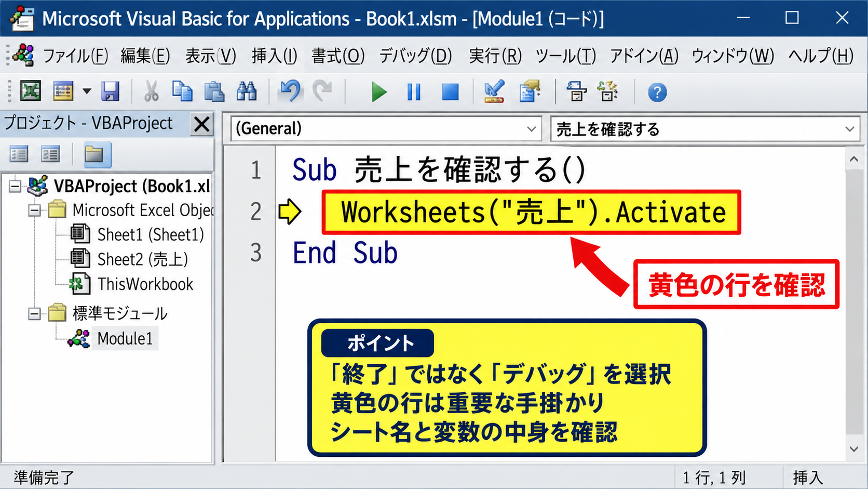Undo the last action

(x=290, y=91)
